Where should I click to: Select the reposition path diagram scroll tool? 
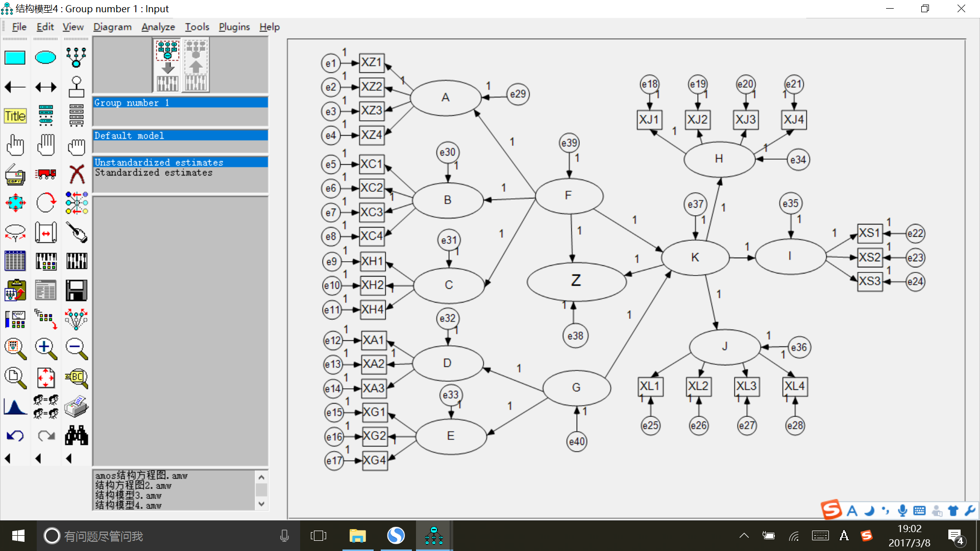[45, 233]
